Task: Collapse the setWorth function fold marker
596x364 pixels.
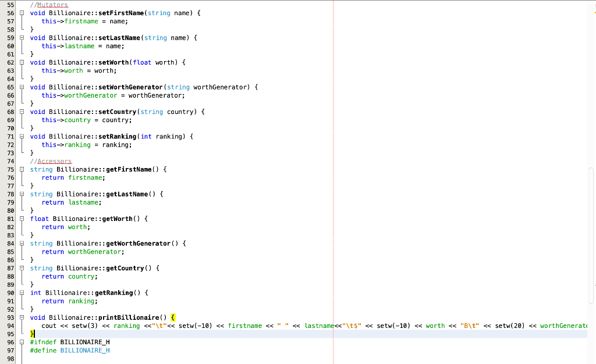Action: pyautogui.click(x=21, y=62)
